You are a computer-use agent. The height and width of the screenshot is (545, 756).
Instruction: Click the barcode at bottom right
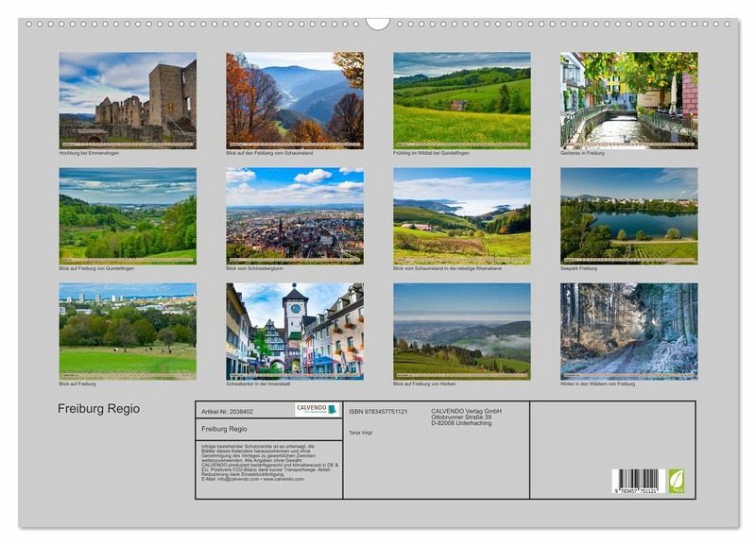[x=637, y=481]
